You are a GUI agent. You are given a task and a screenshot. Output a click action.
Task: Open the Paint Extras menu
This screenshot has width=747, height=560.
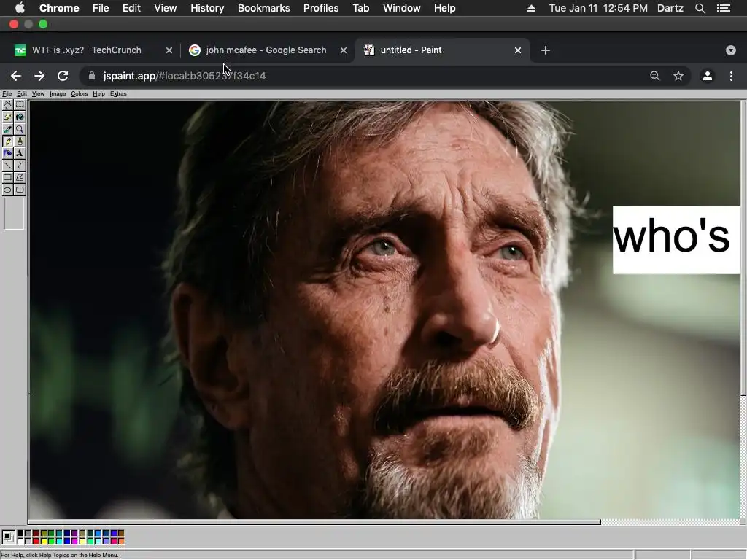click(118, 94)
